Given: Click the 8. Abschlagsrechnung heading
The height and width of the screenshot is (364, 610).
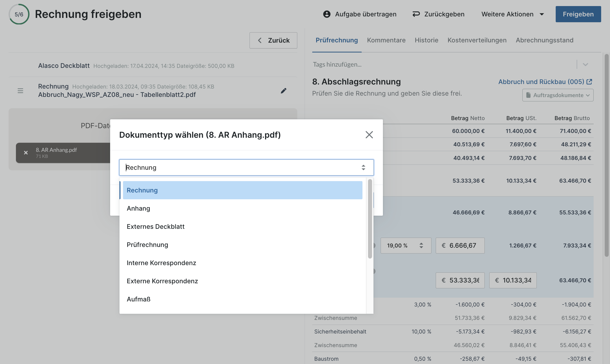Looking at the screenshot, I should (x=356, y=82).
